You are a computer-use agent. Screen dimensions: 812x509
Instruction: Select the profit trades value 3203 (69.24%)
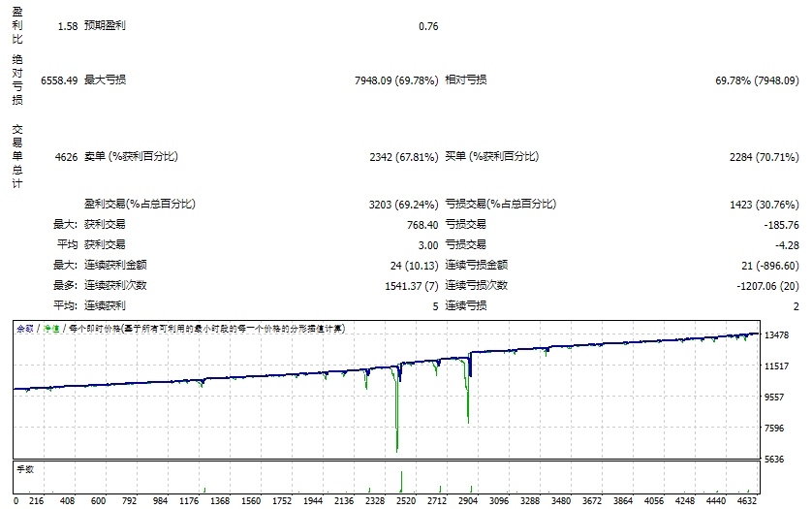click(x=403, y=205)
